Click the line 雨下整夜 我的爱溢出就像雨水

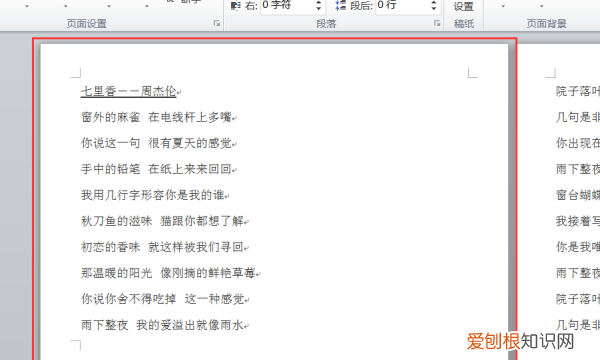coord(163,325)
